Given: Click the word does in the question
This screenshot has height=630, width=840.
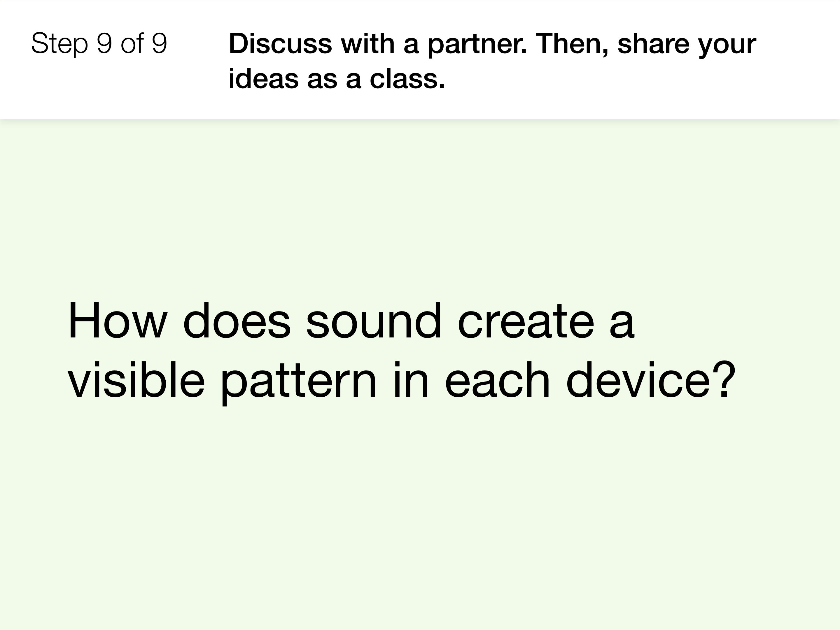Looking at the screenshot, I should tap(237, 321).
